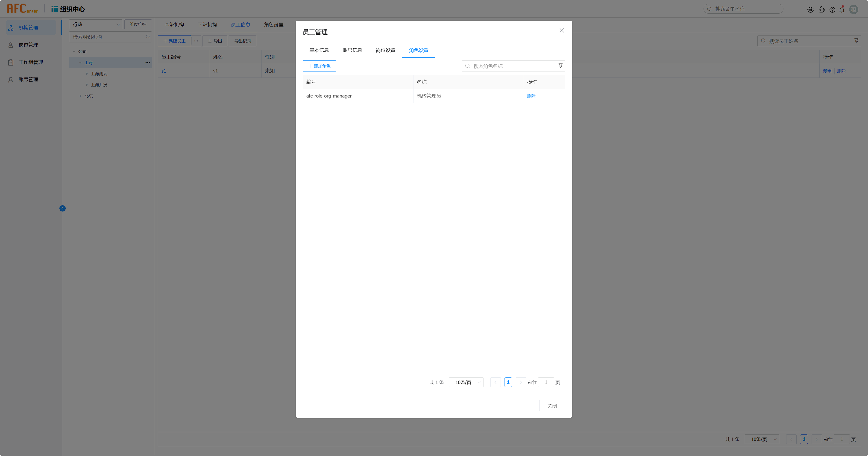Image resolution: width=868 pixels, height=456 pixels.
Task: Collapse sidebar with blue arrow button
Action: point(62,209)
